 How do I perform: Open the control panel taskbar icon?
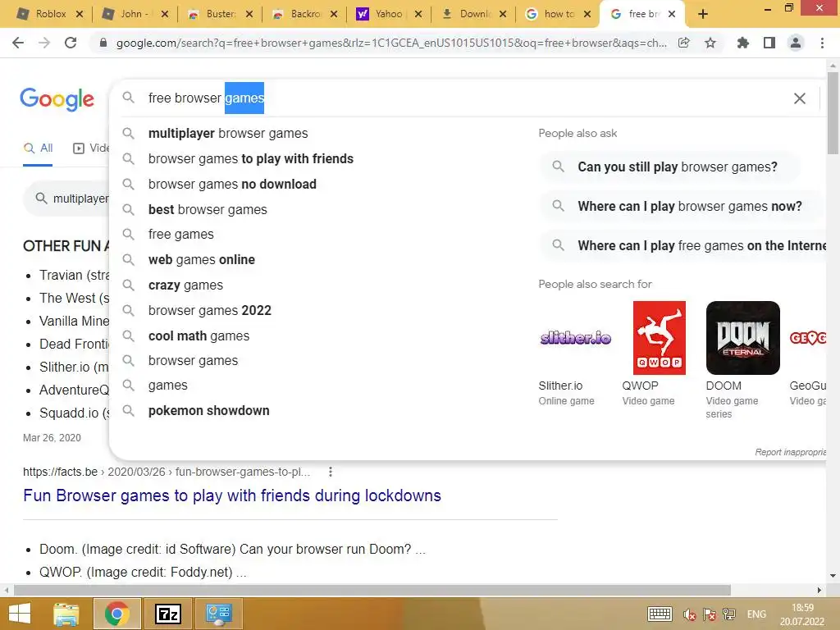coord(218,614)
